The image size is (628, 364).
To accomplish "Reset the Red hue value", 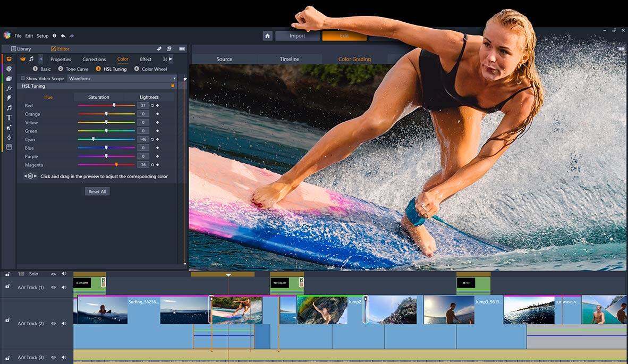I will coord(152,105).
